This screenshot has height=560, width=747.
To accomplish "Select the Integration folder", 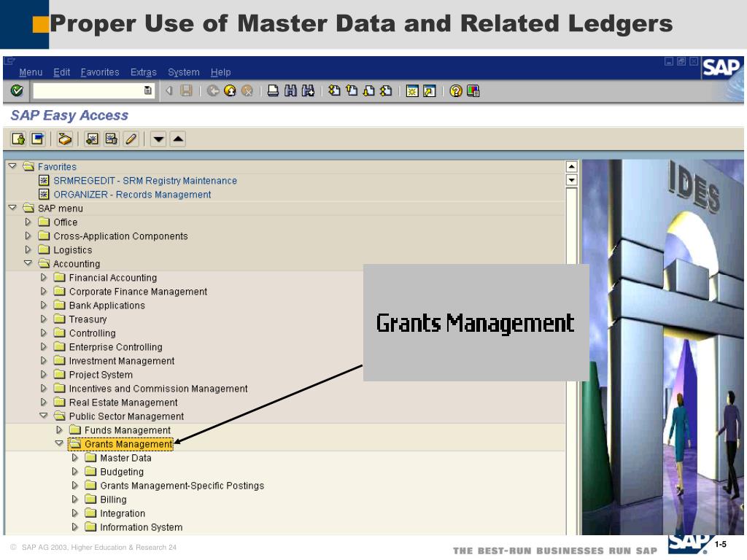I will coord(123,513).
